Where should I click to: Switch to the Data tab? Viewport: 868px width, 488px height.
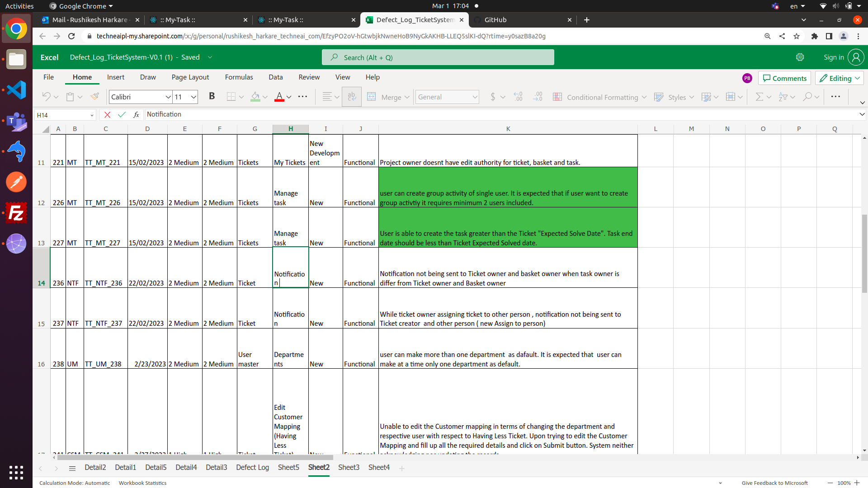[x=276, y=77]
